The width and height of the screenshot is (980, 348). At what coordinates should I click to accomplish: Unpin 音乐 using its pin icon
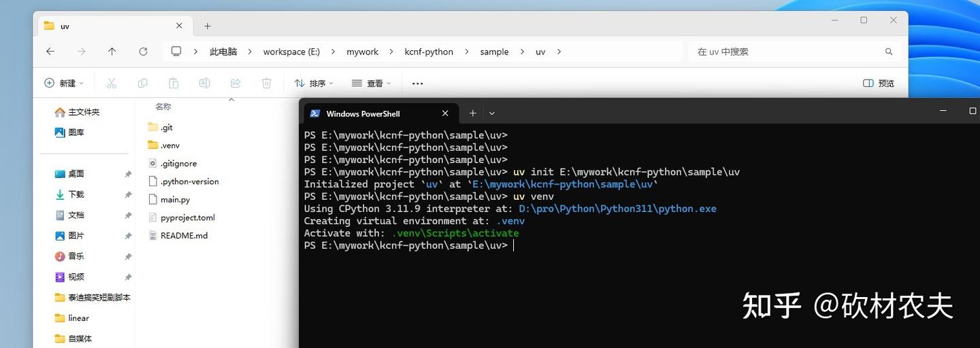(128, 256)
